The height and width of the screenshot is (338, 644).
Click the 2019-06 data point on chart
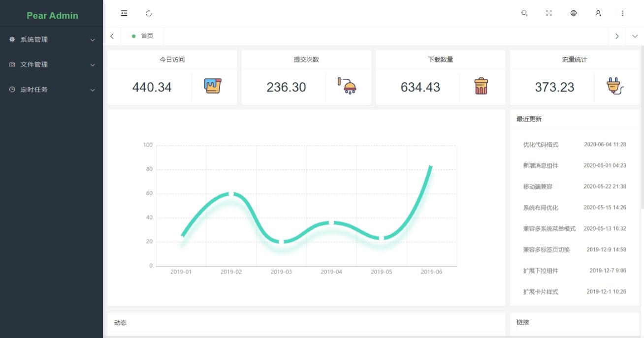[431, 166]
